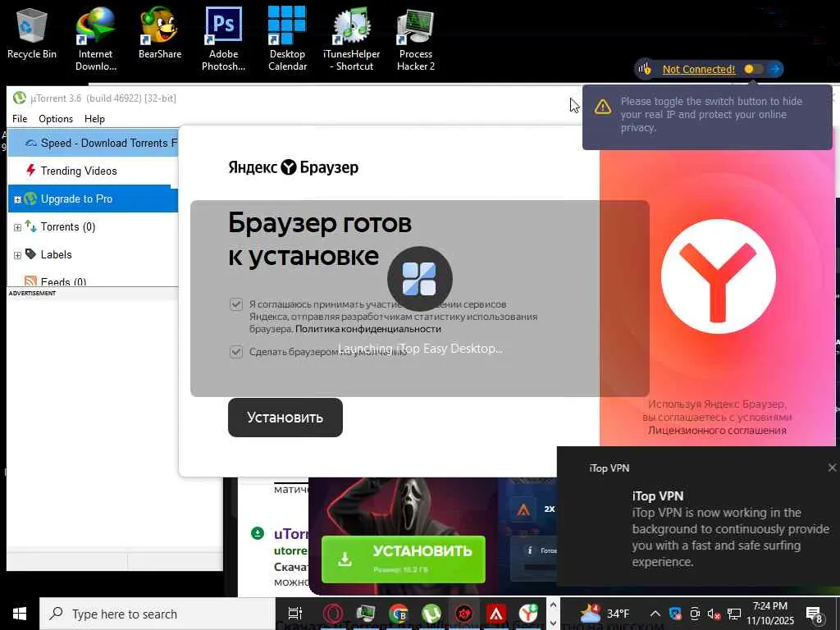This screenshot has height=630, width=840.
Task: Open the Adobe Photoshop desktop shortcut
Action: coord(223,39)
